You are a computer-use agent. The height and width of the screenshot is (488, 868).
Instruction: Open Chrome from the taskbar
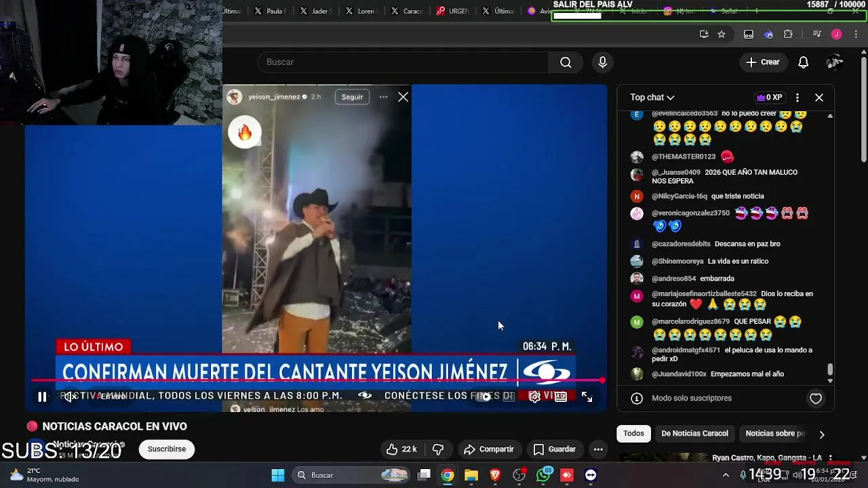tap(448, 475)
